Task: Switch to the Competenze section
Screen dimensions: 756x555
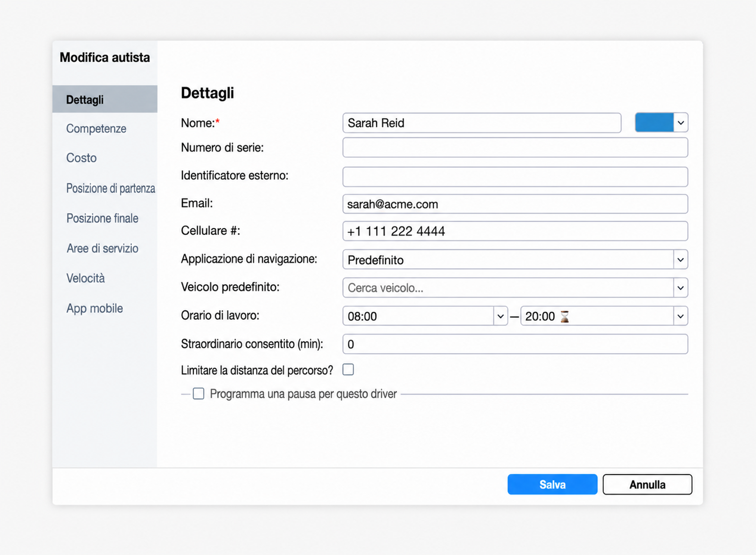Action: 96,128
